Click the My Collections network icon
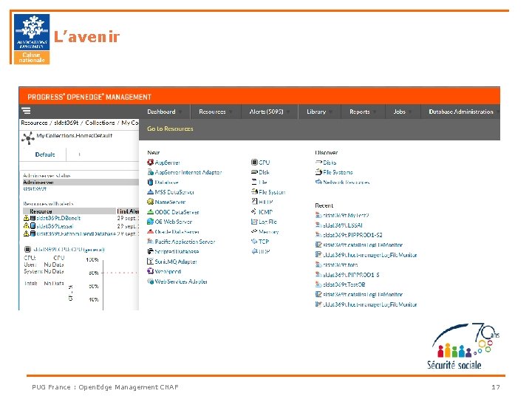This screenshot has height=399, width=532. pyautogui.click(x=28, y=138)
